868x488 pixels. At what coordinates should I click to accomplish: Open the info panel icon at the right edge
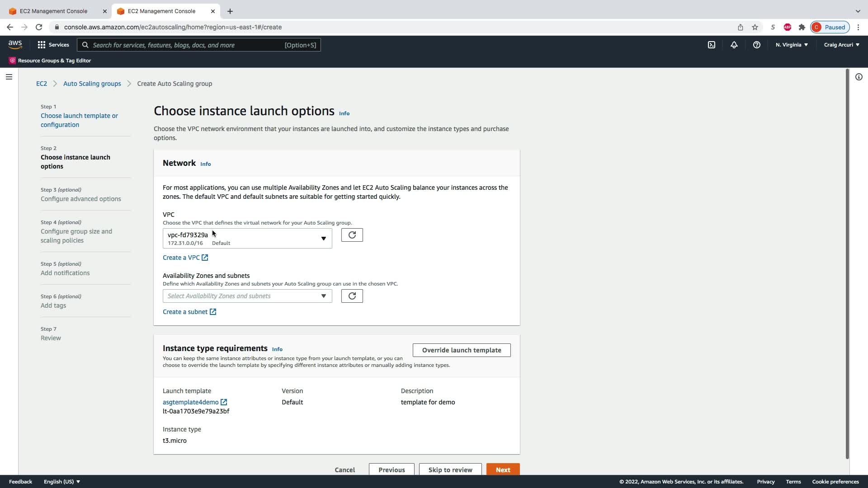click(x=859, y=77)
